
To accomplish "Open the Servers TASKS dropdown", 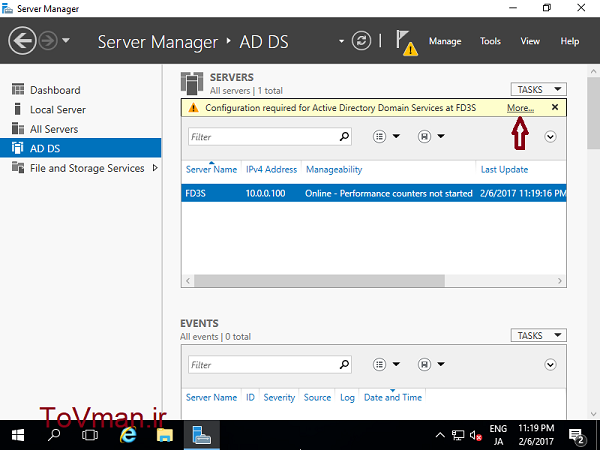I will [x=538, y=90].
